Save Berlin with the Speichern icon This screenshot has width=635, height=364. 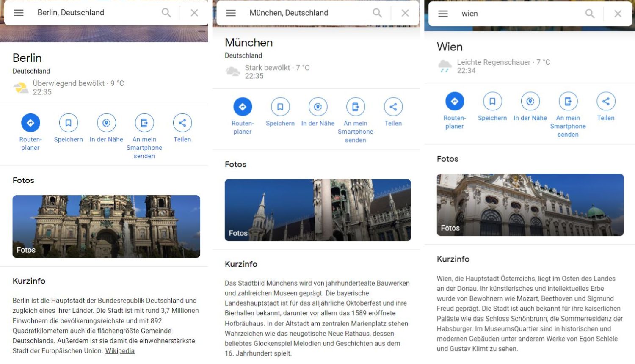click(68, 123)
